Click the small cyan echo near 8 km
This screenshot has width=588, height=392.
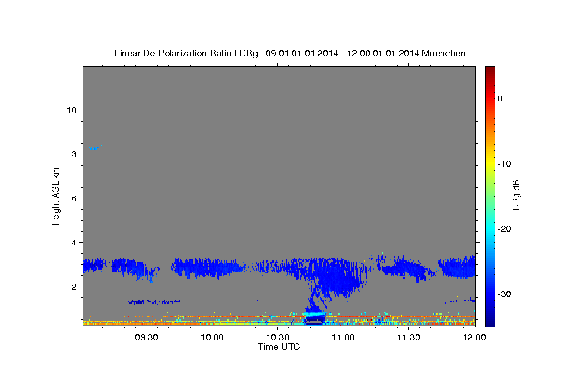click(x=98, y=147)
